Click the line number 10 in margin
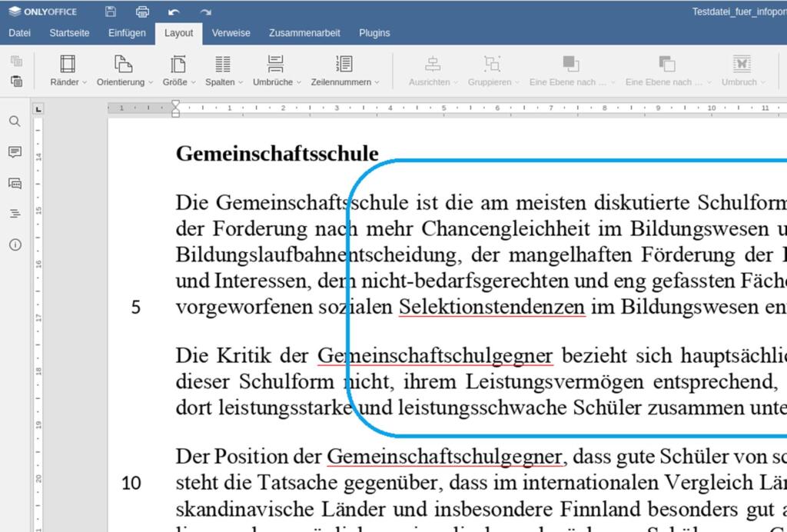The height and width of the screenshot is (532, 787). (x=131, y=484)
